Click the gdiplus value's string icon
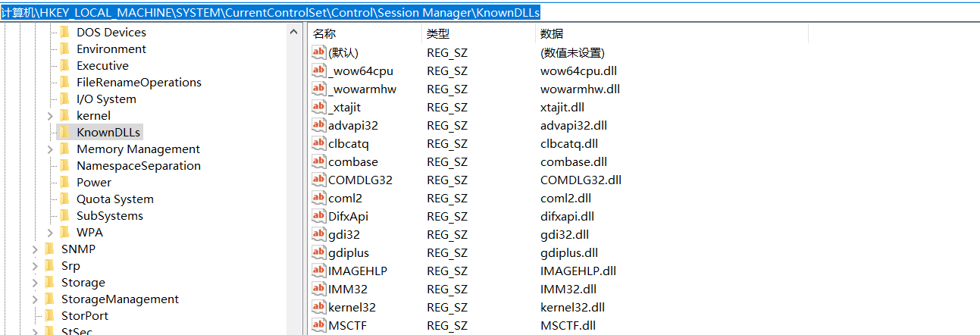This screenshot has height=335, width=980. click(x=319, y=252)
